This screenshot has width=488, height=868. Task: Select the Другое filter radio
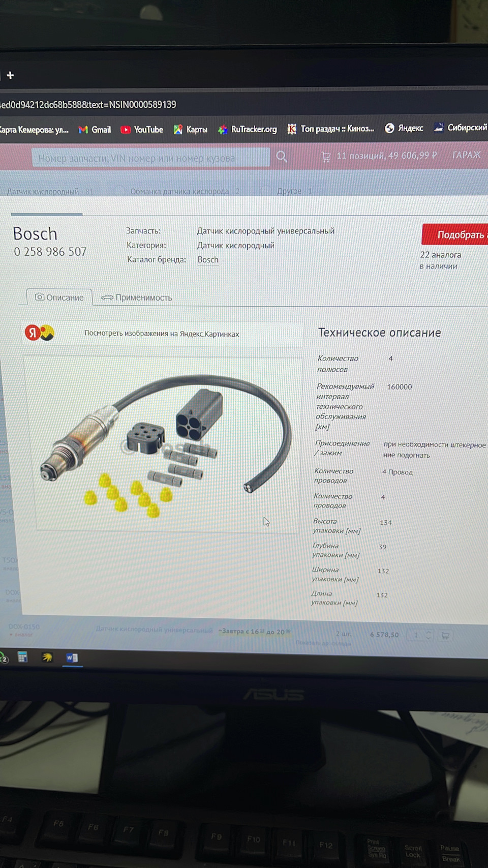[x=265, y=191]
